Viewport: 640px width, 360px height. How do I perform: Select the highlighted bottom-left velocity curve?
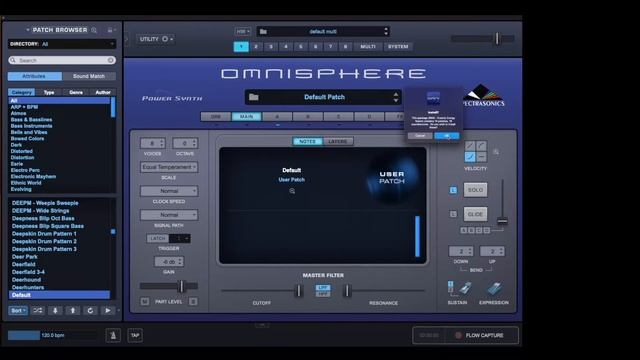[470, 157]
